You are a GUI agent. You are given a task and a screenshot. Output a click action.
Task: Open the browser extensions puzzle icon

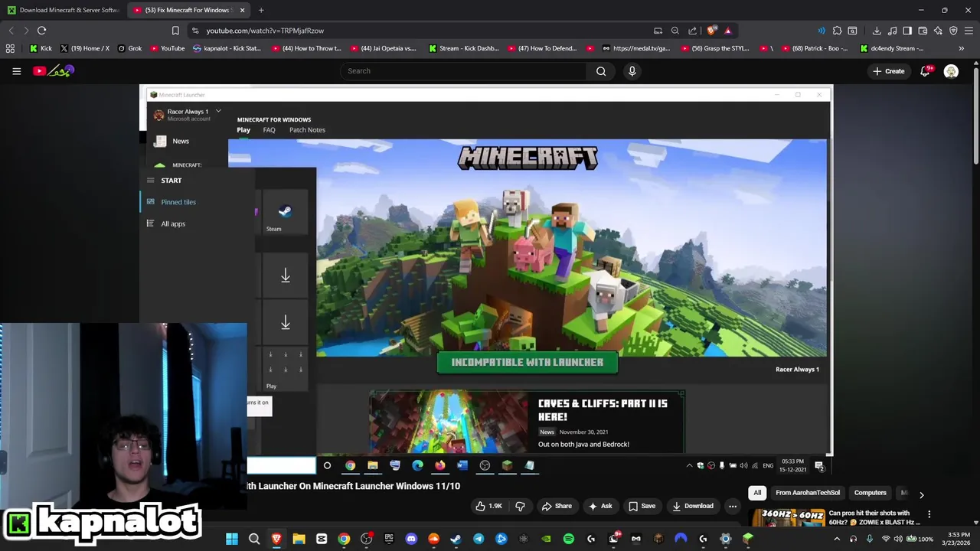coord(837,31)
